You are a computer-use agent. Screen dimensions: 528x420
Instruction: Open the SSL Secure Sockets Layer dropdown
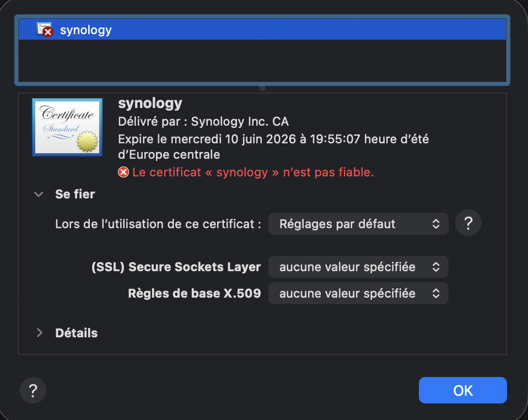click(358, 267)
